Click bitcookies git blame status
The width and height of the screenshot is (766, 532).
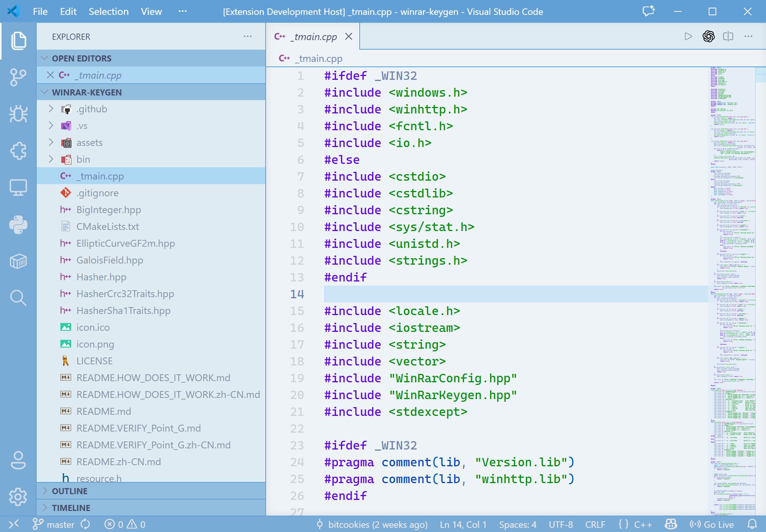coord(372,524)
